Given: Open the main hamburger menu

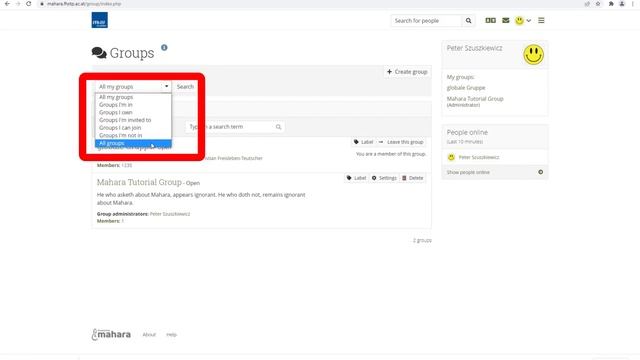Looking at the screenshot, I should (x=541, y=20).
